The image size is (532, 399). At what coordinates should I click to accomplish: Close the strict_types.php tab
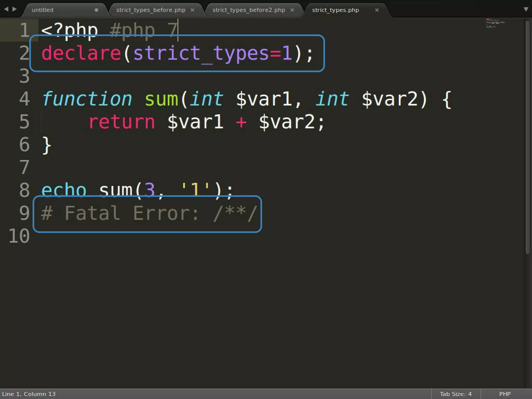tap(377, 10)
